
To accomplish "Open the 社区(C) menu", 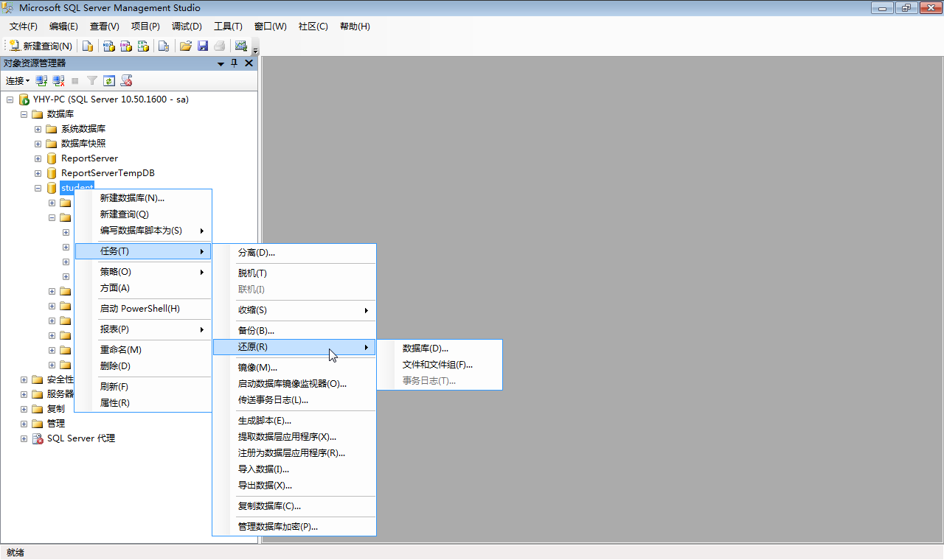I will click(313, 26).
